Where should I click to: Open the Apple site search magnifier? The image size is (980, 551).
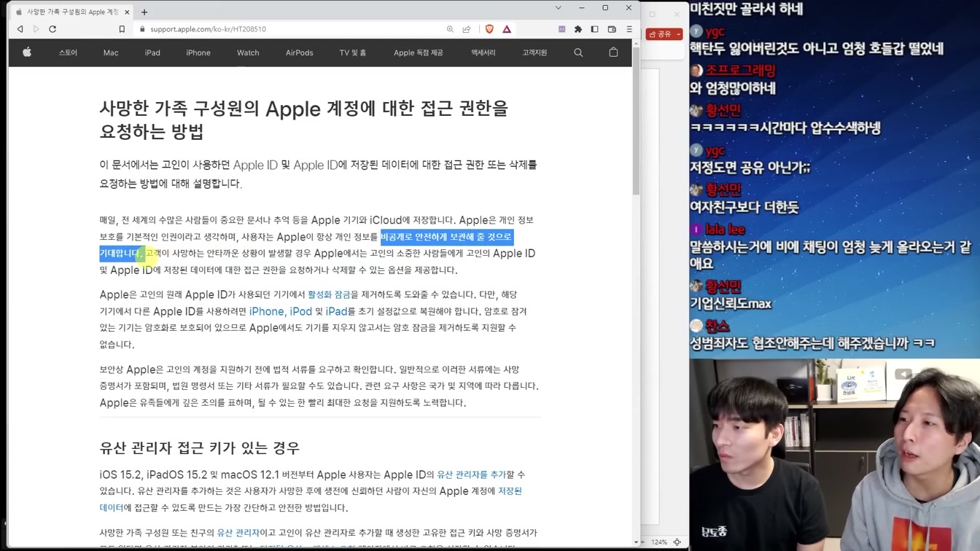point(578,52)
